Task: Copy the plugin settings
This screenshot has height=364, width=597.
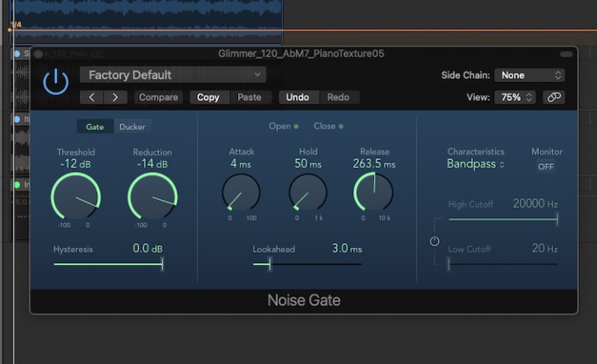Action: (208, 98)
